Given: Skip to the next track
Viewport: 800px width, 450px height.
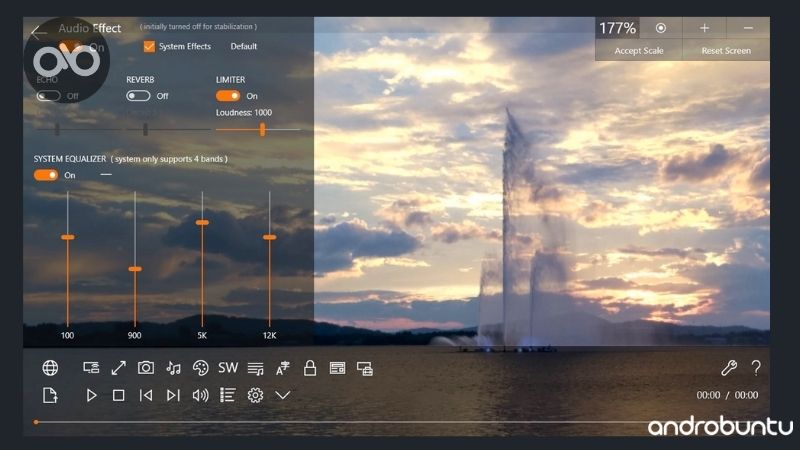Looking at the screenshot, I should (173, 395).
